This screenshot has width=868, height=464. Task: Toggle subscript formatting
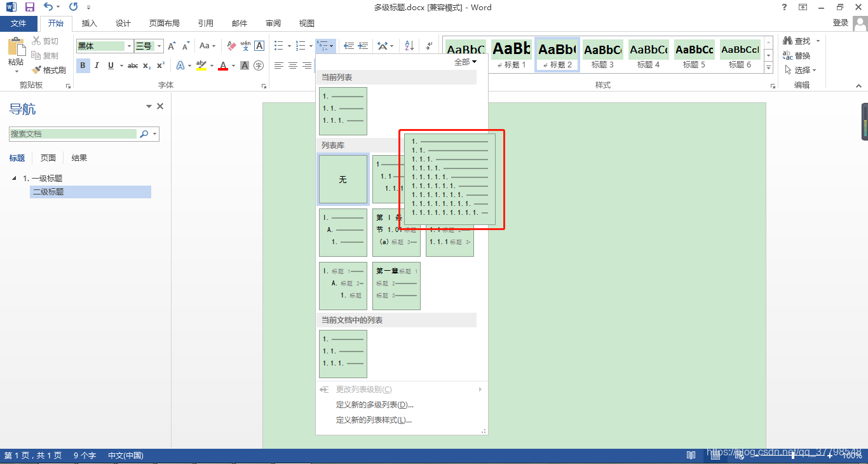click(x=147, y=65)
